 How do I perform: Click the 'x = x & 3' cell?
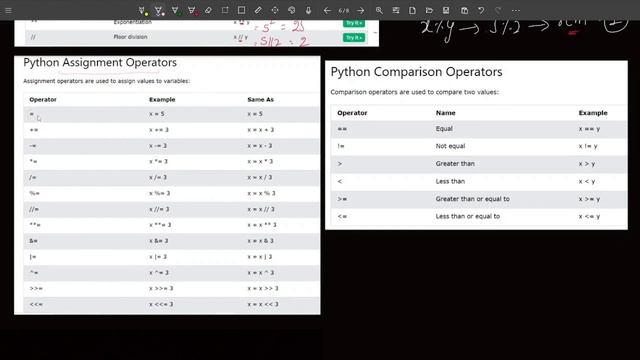point(260,241)
